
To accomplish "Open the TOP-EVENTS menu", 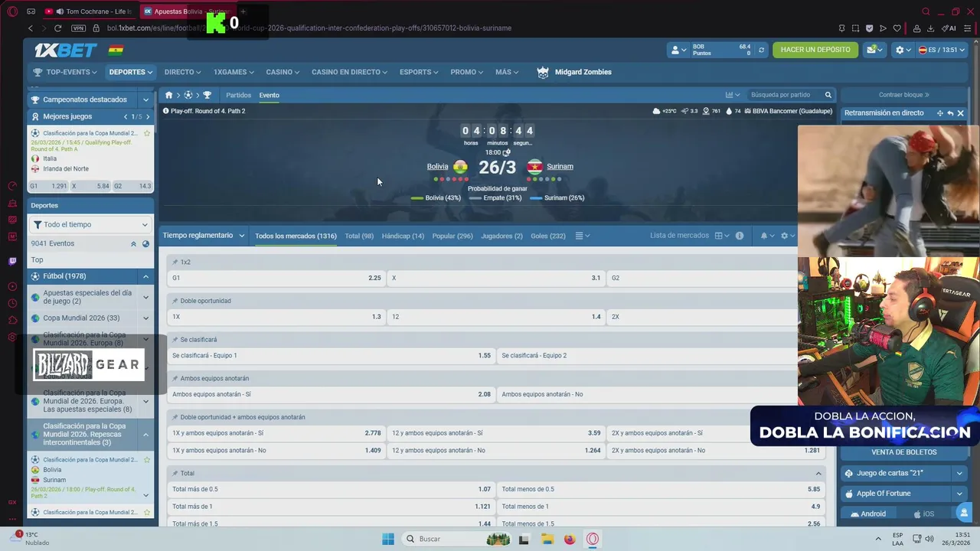I will click(x=64, y=72).
